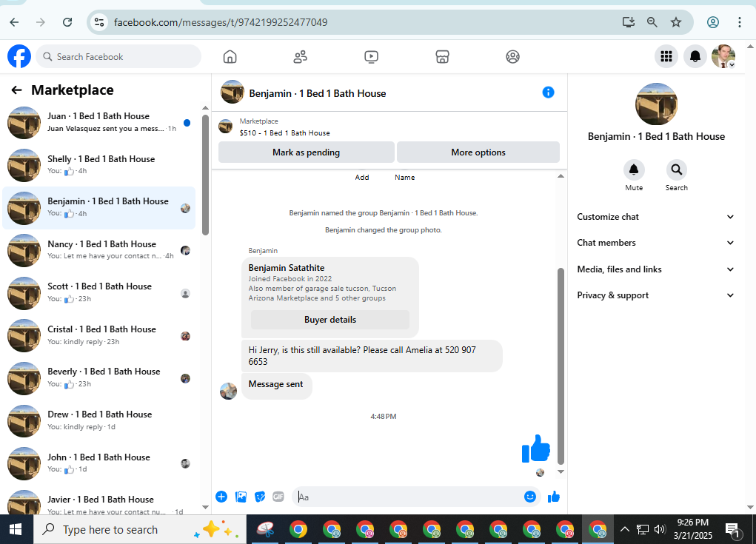Open the Nancy 1 Bed 1 Bath House chat
This screenshot has height=544, width=756.
(98, 250)
